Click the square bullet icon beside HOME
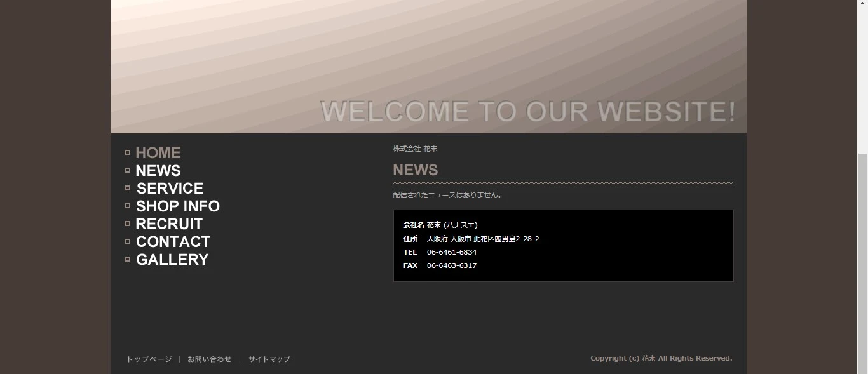 click(x=128, y=152)
